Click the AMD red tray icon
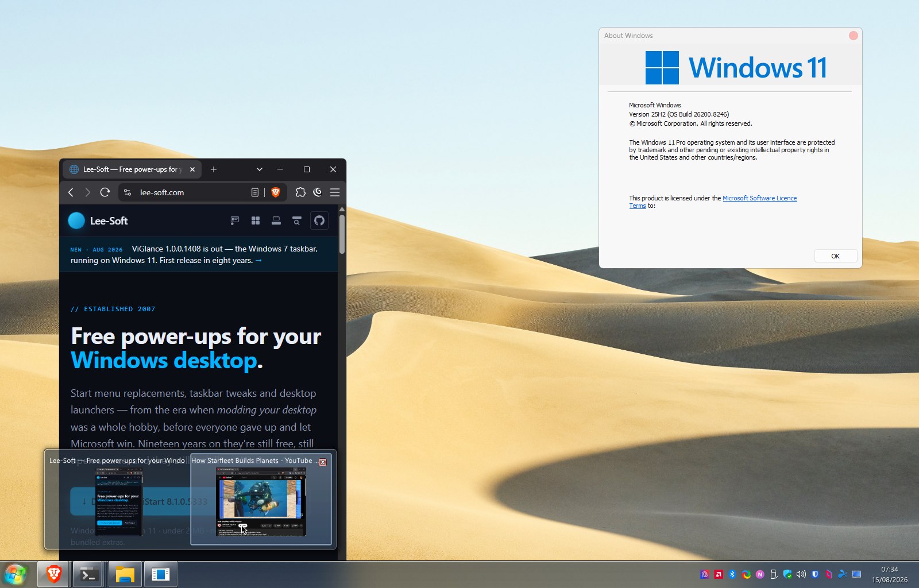This screenshot has width=919, height=588. [x=719, y=574]
